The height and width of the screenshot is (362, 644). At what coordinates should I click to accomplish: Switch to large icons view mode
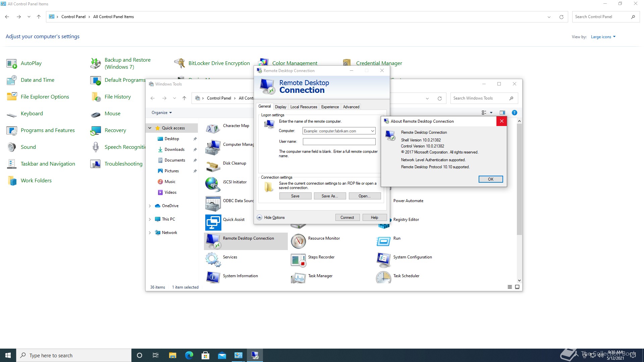pos(517,287)
